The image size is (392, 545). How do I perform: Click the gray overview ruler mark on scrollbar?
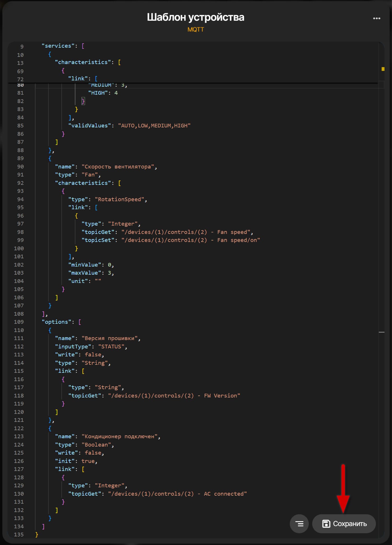[382, 332]
